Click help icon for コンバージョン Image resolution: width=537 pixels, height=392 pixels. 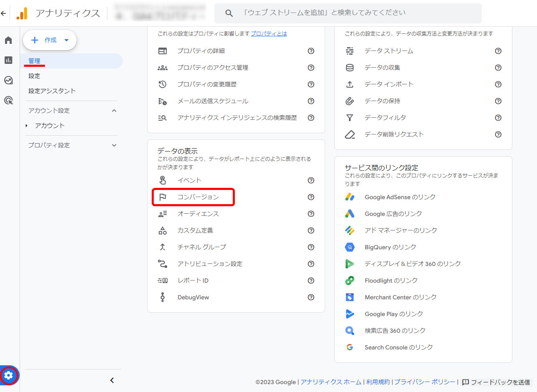pos(311,197)
